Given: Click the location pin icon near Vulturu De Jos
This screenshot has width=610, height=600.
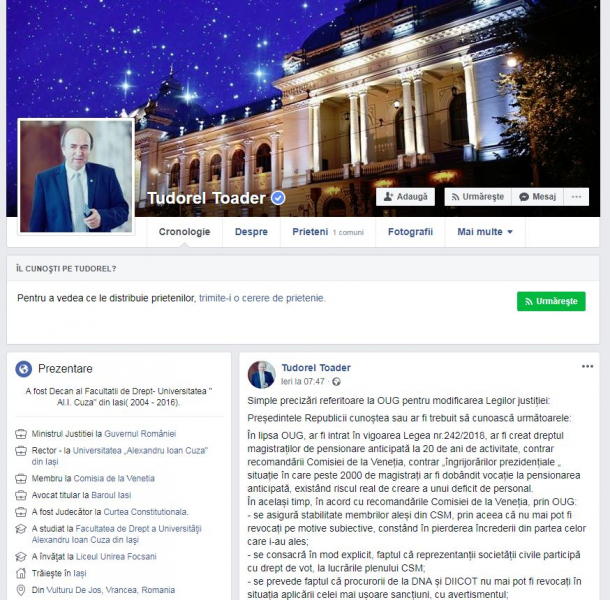Looking at the screenshot, I should click(x=21, y=590).
